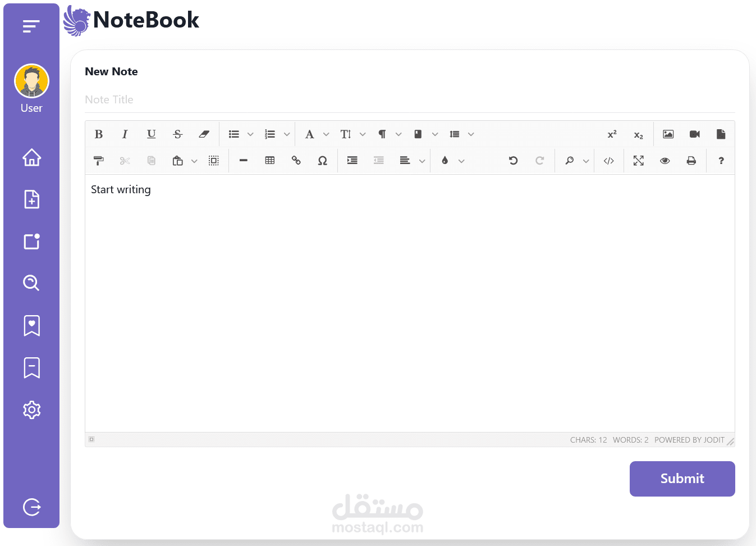The height and width of the screenshot is (546, 756).
Task: Open the bookmark minus sidebar icon
Action: [32, 367]
